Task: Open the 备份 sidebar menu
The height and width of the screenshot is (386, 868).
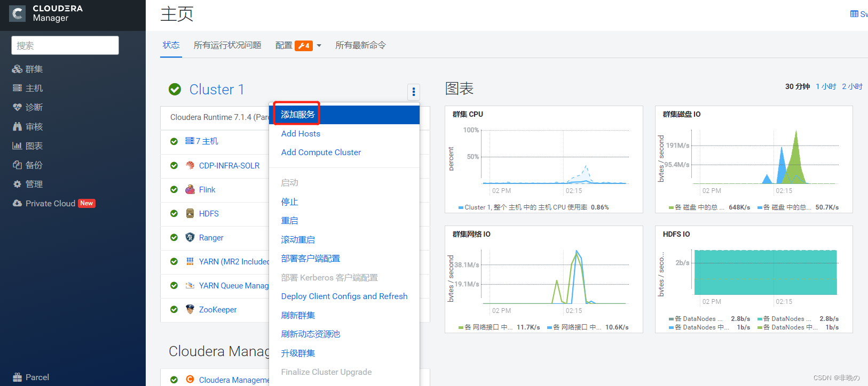Action: (x=28, y=165)
